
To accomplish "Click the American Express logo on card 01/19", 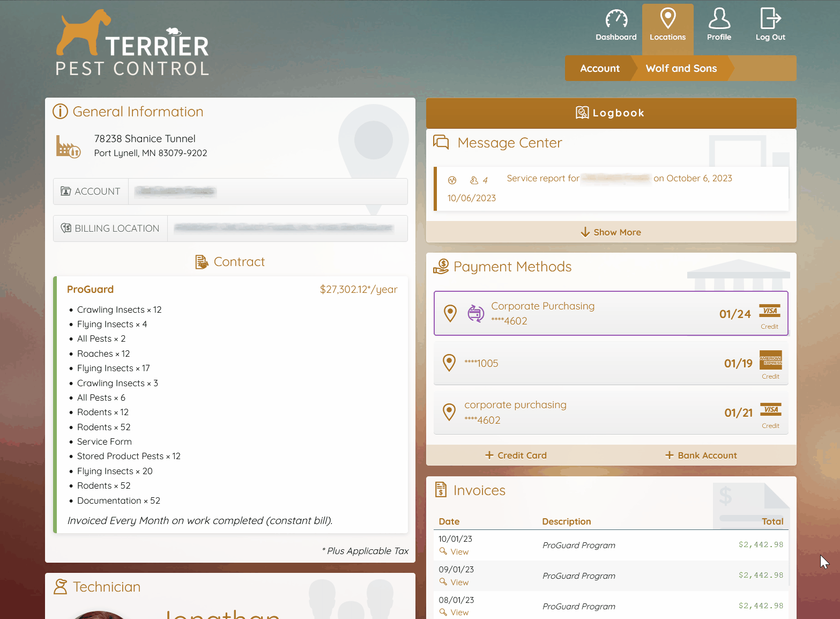I will point(770,360).
